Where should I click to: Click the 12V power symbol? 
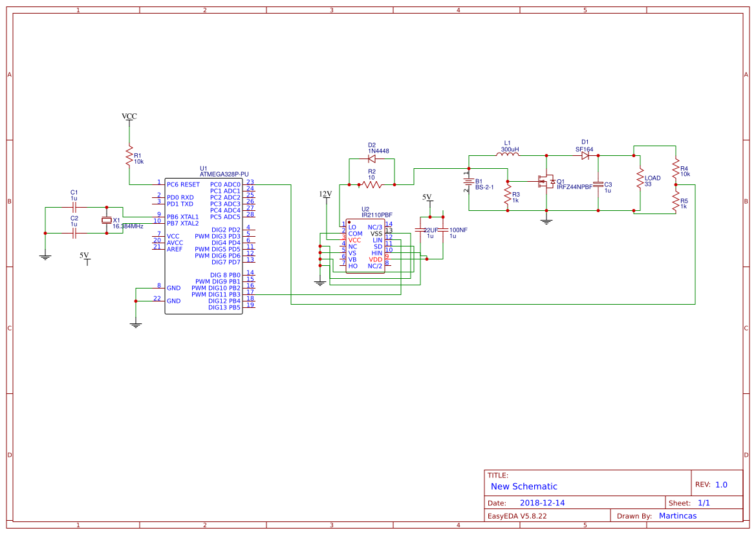coord(325,194)
